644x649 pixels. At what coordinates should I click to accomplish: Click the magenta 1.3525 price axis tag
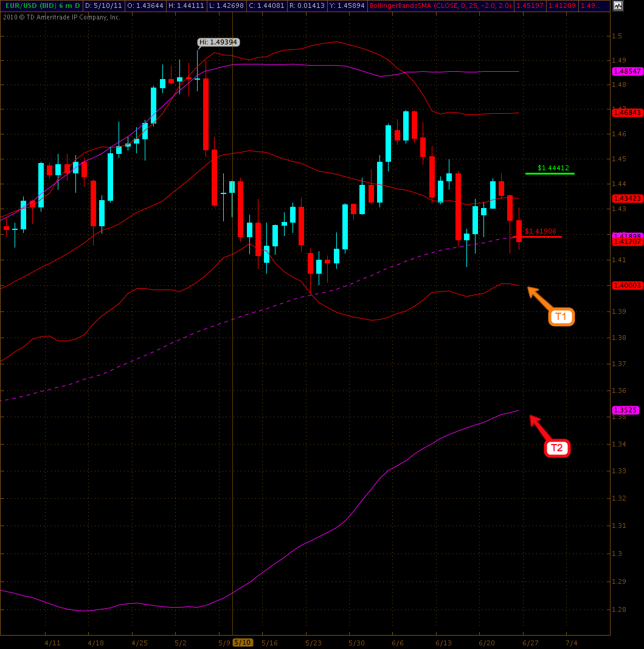coord(625,410)
